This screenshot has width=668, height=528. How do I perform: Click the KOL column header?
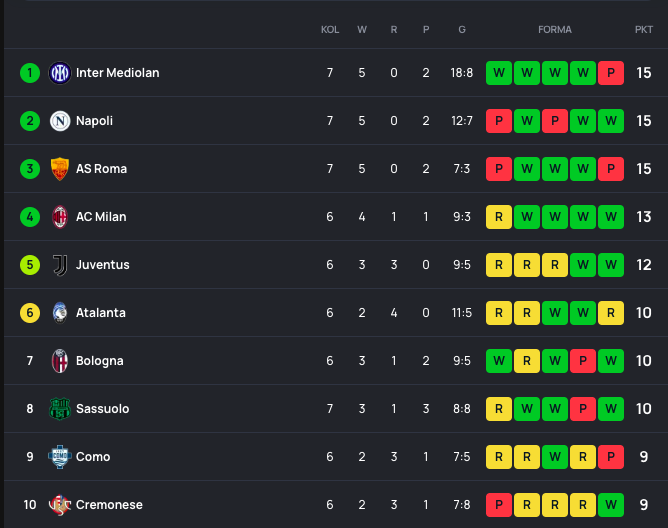click(330, 30)
